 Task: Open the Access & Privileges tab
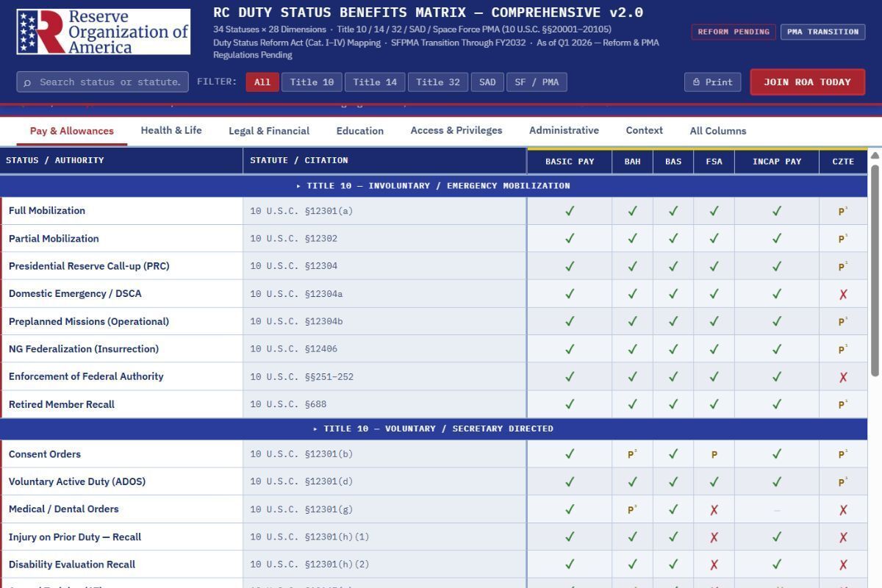456,130
